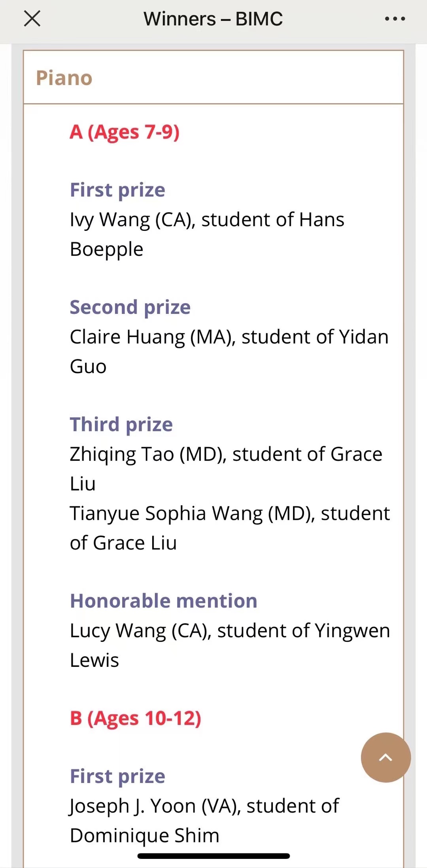The height and width of the screenshot is (868, 427).
Task: Tap the Second prize heading
Action: [x=130, y=308]
